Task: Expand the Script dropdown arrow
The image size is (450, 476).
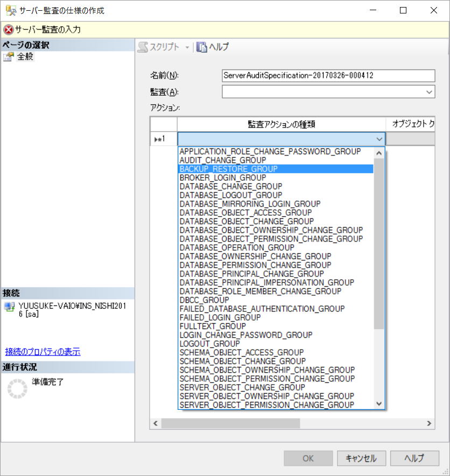Action: [x=187, y=47]
